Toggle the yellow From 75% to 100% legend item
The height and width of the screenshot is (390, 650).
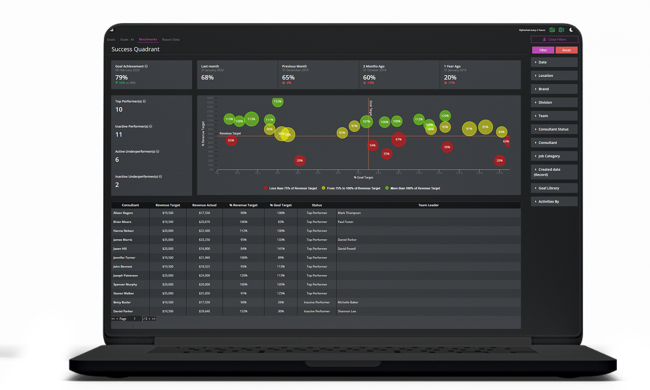pos(351,188)
